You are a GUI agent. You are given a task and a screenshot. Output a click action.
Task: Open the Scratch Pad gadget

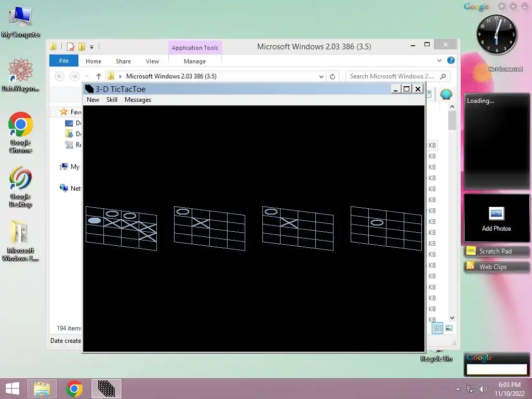[496, 251]
